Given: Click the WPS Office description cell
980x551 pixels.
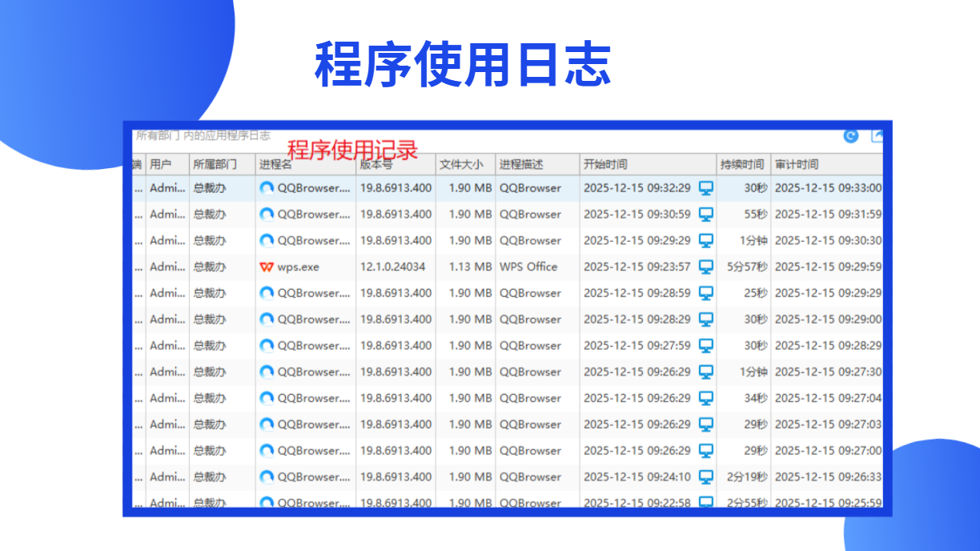Looking at the screenshot, I should [x=528, y=267].
